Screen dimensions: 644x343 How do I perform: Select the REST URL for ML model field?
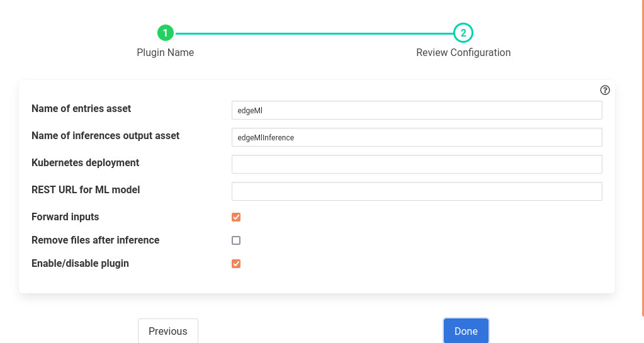pyautogui.click(x=416, y=191)
